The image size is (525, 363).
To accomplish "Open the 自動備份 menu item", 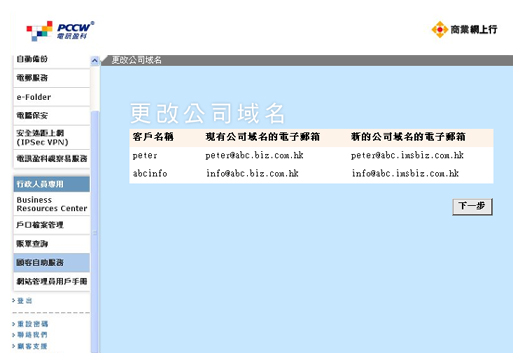I will coord(52,60).
